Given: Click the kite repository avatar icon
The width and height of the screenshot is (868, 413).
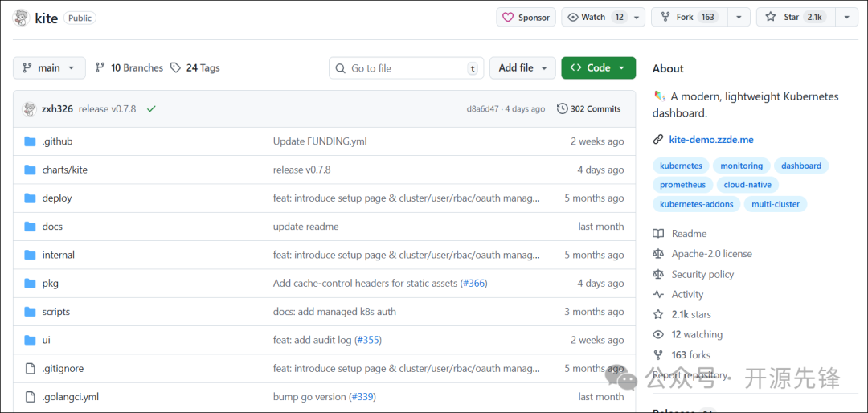Looking at the screenshot, I should pyautogui.click(x=21, y=18).
